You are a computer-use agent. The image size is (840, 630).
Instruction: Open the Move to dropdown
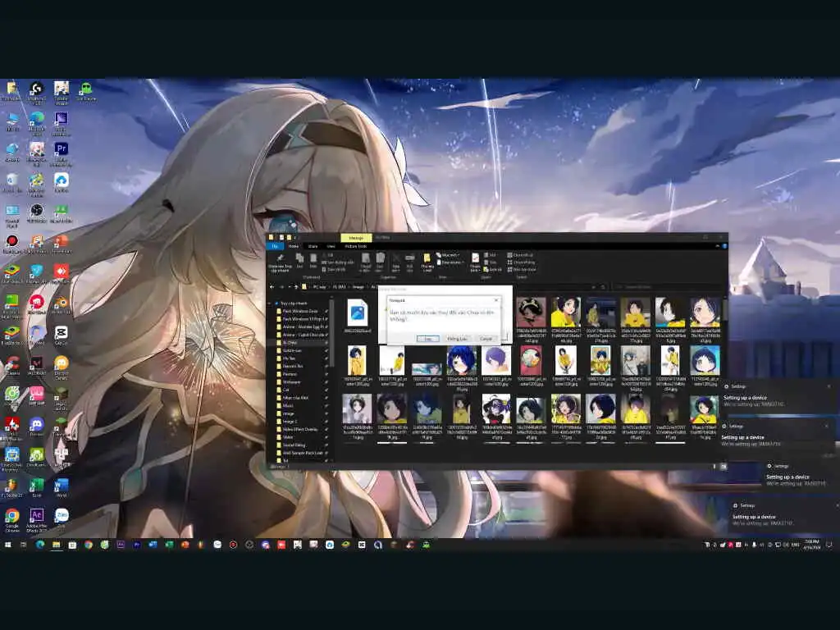point(365,262)
